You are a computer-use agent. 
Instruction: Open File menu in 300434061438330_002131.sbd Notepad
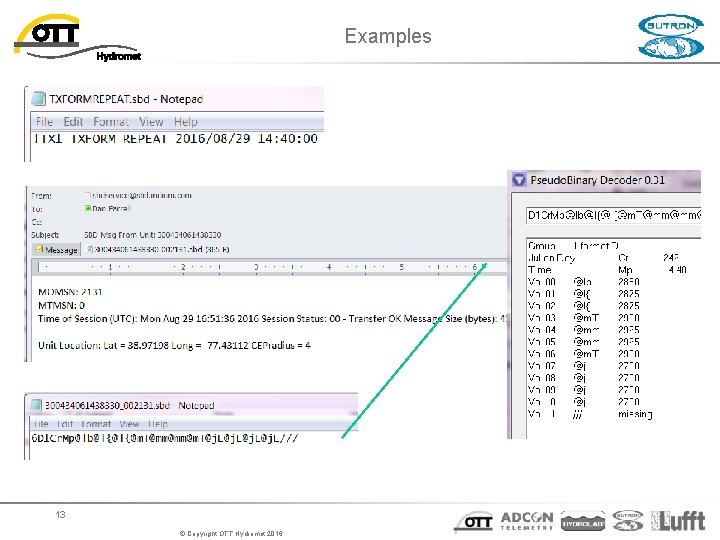click(41, 424)
